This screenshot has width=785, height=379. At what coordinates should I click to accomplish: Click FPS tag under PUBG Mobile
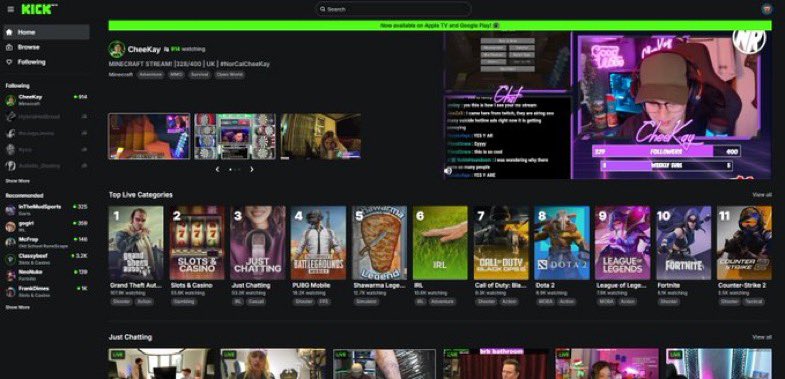324,302
